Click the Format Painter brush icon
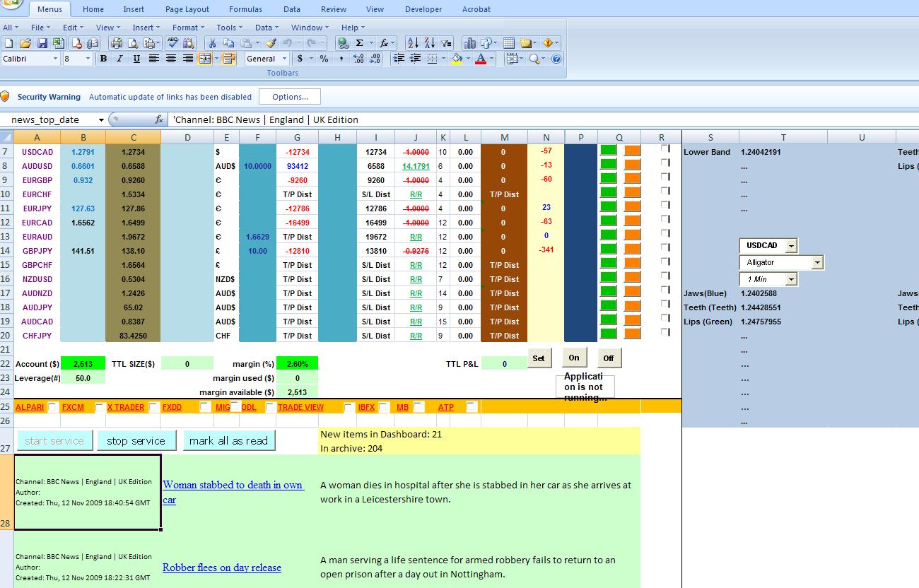This screenshot has width=919, height=588. 269,42
